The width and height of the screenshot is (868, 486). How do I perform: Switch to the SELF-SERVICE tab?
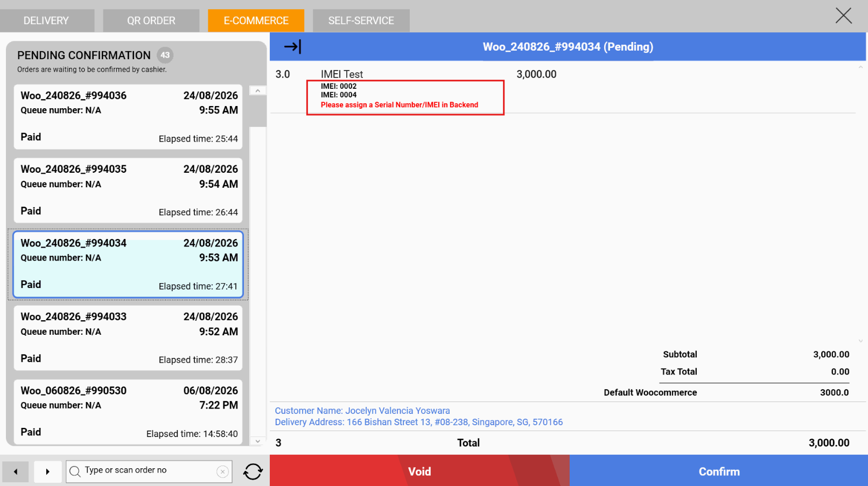pos(361,20)
